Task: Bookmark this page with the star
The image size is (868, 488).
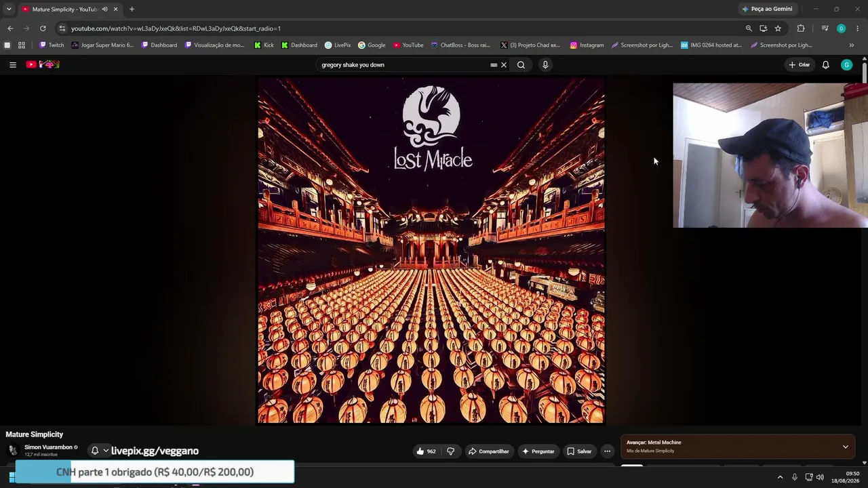Action: point(778,28)
